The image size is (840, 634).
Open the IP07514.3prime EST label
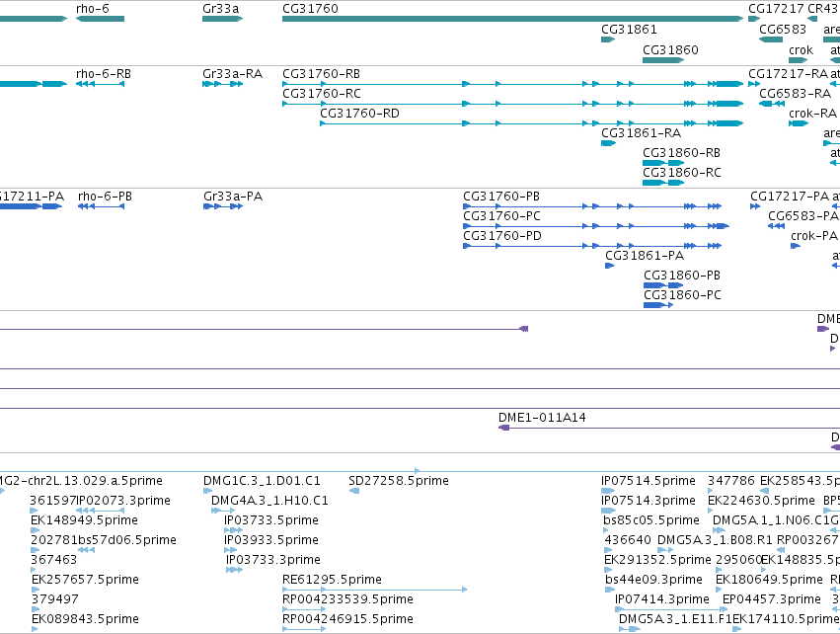coord(649,501)
